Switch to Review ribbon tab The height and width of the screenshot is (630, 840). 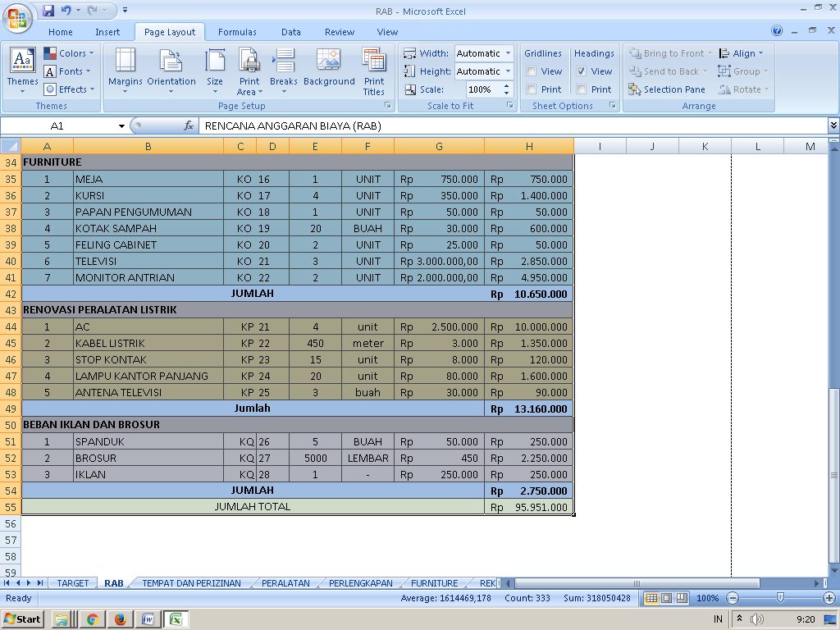340,32
